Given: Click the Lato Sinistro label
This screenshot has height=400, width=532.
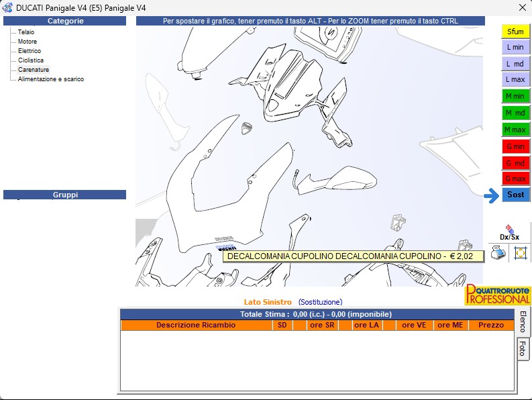Looking at the screenshot, I should point(268,302).
